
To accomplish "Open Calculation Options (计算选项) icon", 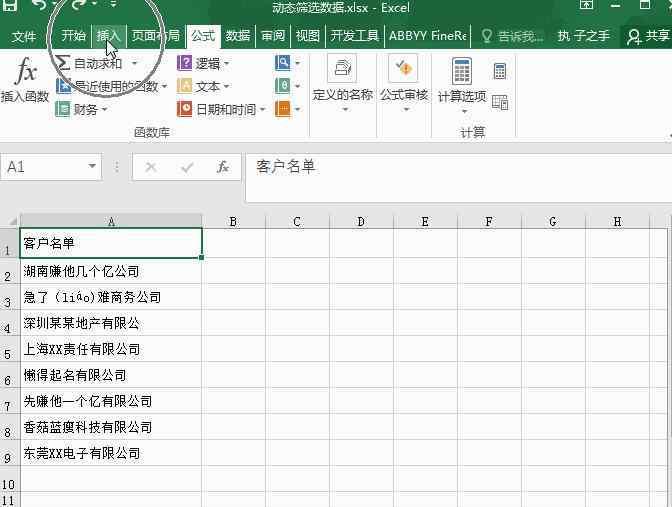I will (x=462, y=71).
